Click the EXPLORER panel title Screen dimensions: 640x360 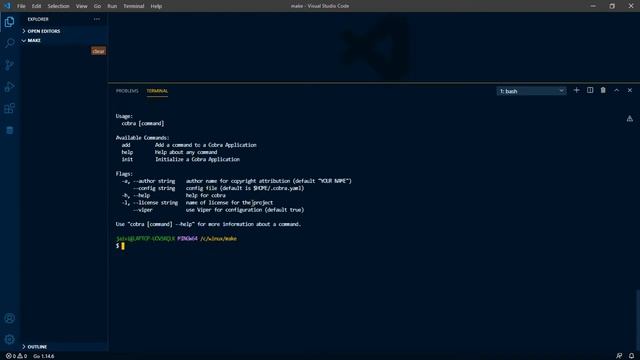tap(38, 19)
